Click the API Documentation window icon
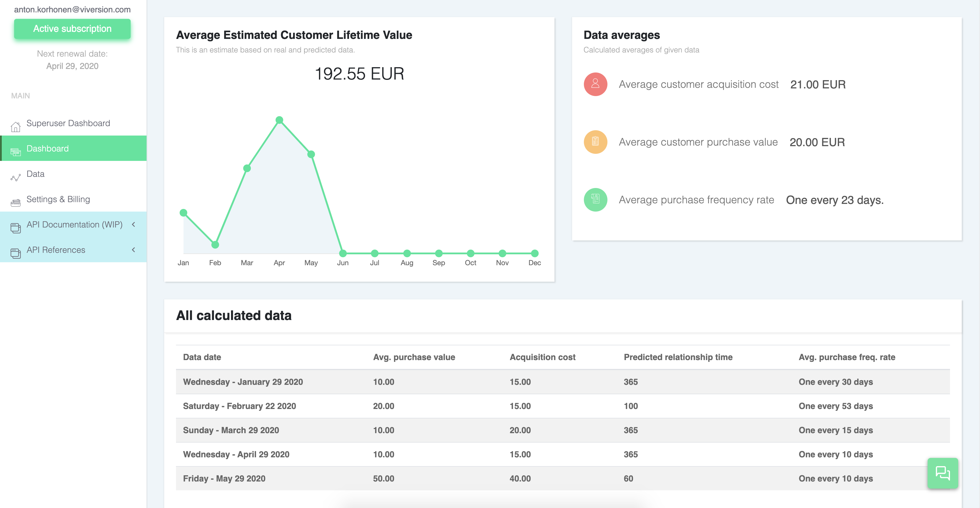 coord(16,228)
